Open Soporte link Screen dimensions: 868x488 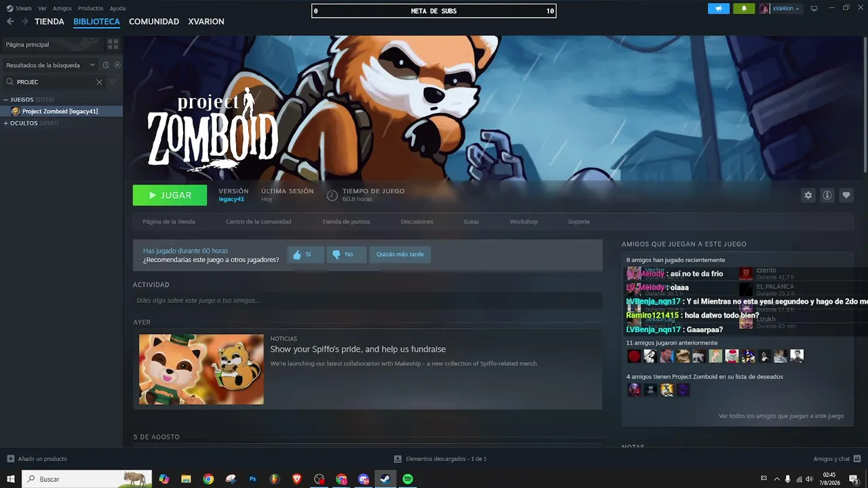(579, 222)
